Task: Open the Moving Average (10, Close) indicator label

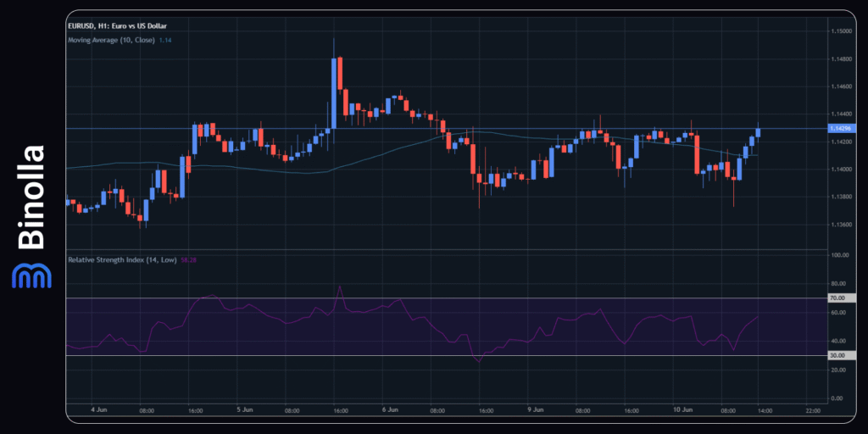Action: click(111, 40)
